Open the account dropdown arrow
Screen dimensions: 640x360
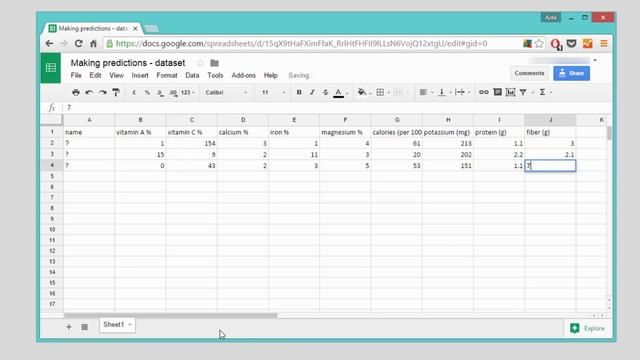(595, 60)
